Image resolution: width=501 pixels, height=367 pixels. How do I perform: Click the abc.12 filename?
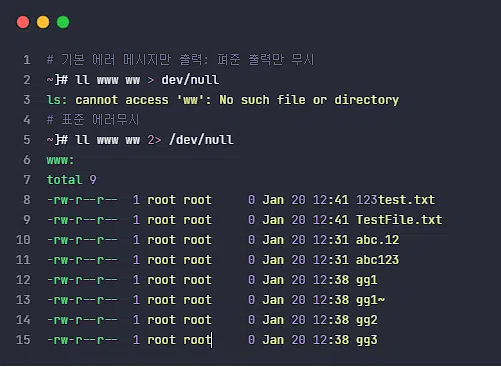coord(377,240)
